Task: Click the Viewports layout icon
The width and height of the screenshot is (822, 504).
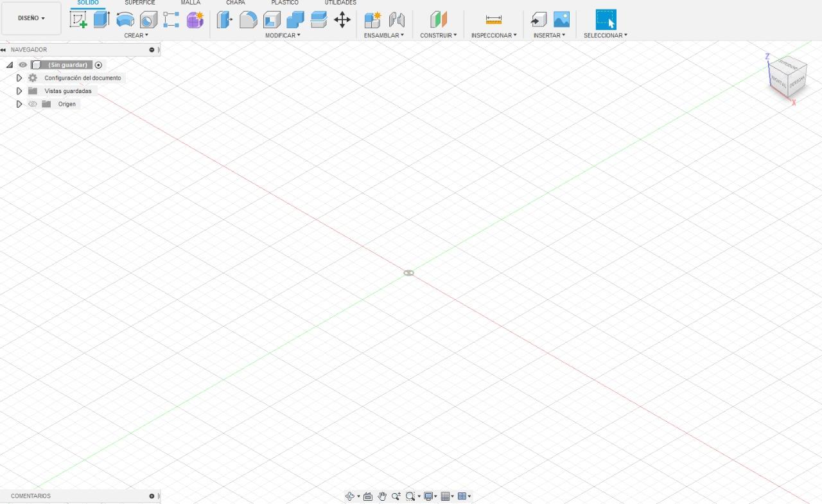Action: [x=462, y=496]
